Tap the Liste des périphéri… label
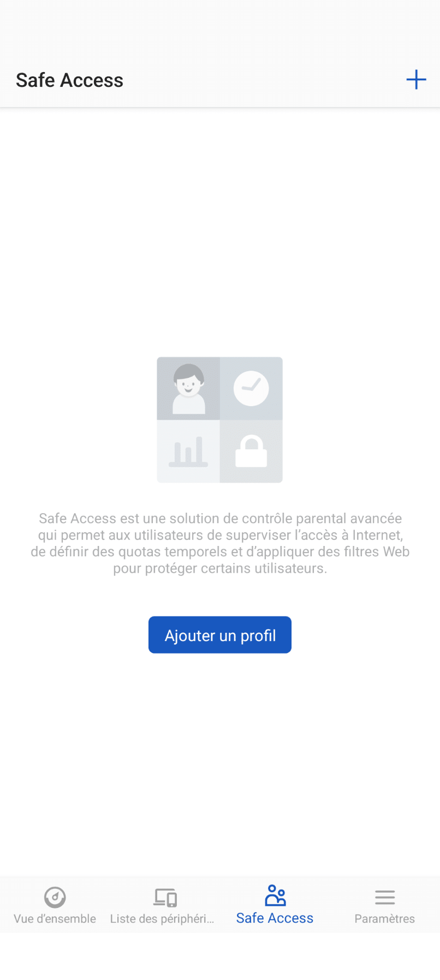 pyautogui.click(x=162, y=919)
